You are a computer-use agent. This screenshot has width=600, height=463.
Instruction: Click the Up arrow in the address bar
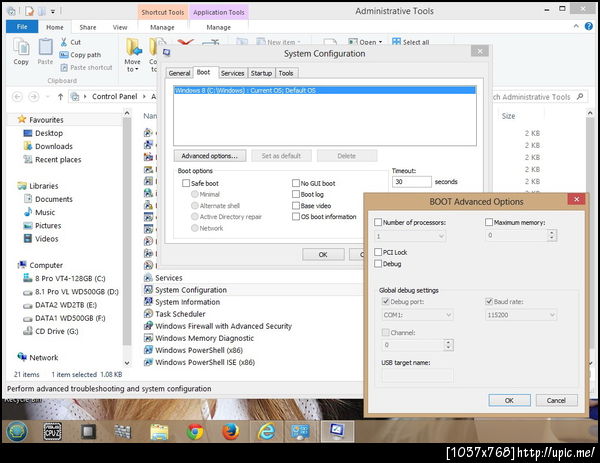coord(60,97)
